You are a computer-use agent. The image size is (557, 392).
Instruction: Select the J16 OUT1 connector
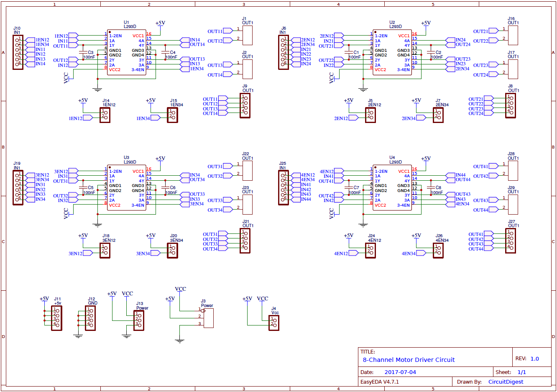point(513,36)
